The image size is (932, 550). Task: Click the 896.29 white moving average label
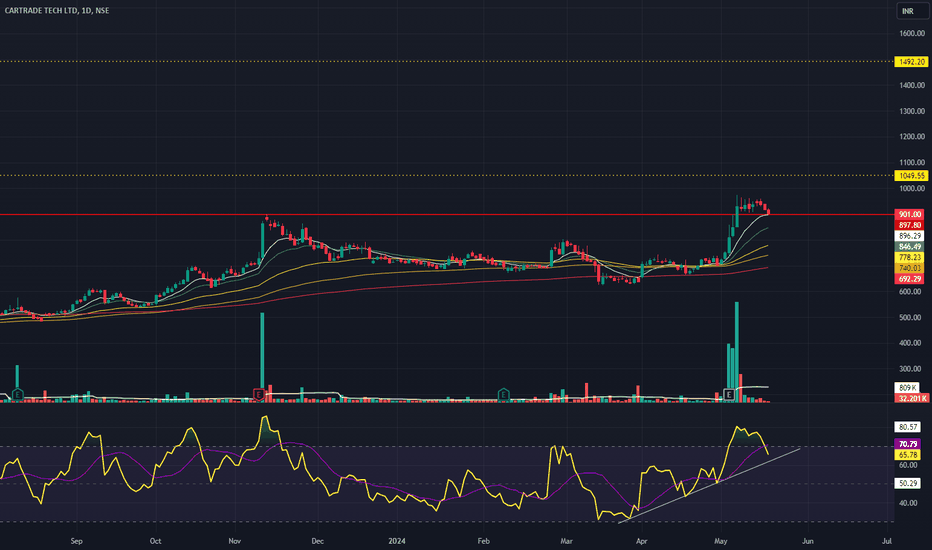(x=909, y=235)
